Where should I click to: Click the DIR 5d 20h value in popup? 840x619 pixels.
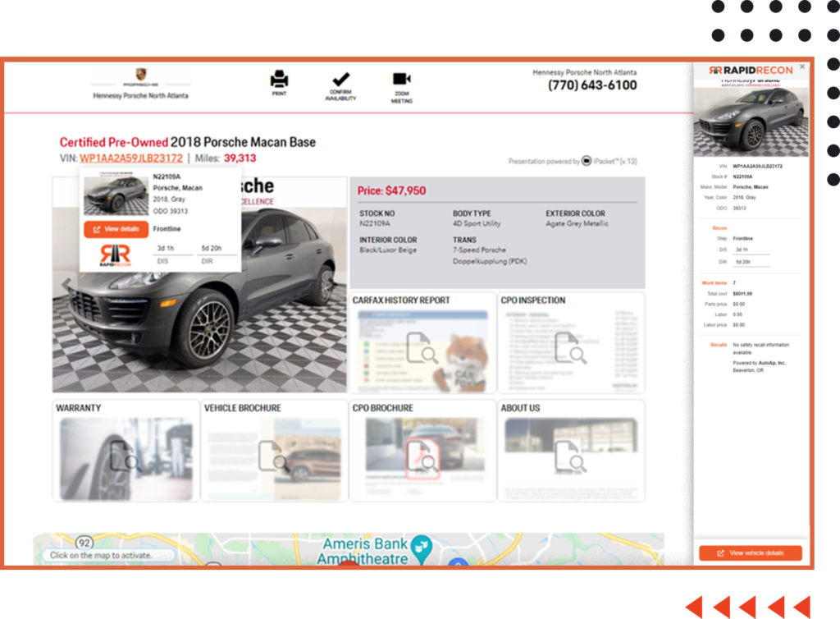212,248
